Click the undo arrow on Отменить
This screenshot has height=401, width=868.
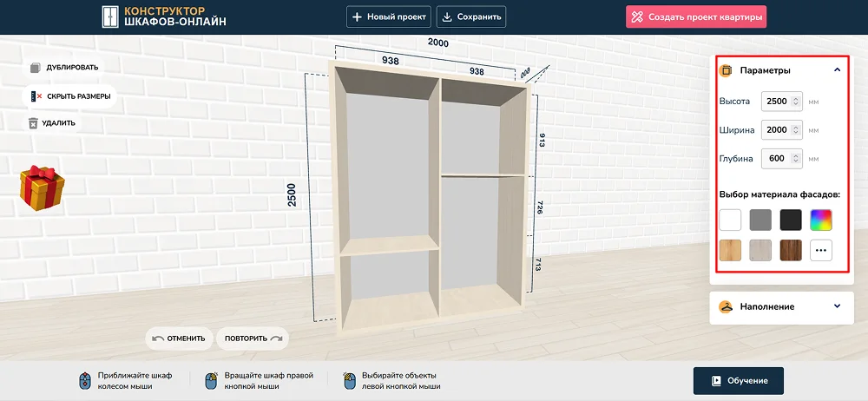point(158,339)
